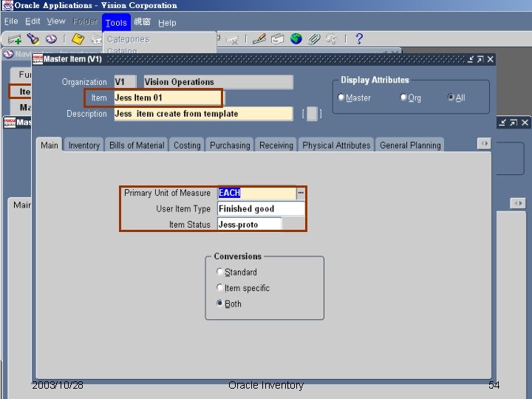Click the Edit Field pencil icon
Viewport: 532px width, 399px height.
click(x=259, y=39)
